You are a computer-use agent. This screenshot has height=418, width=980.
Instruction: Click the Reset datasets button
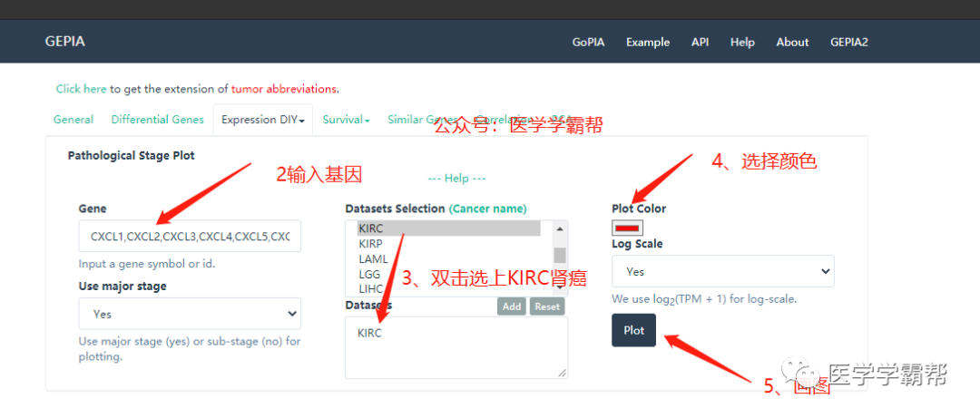(547, 306)
